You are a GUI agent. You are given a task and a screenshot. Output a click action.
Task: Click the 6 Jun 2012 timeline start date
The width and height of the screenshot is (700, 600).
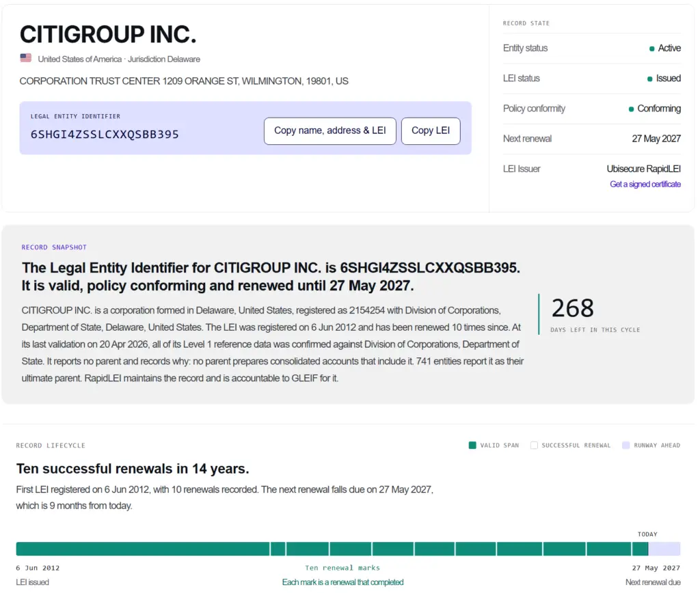(38, 568)
